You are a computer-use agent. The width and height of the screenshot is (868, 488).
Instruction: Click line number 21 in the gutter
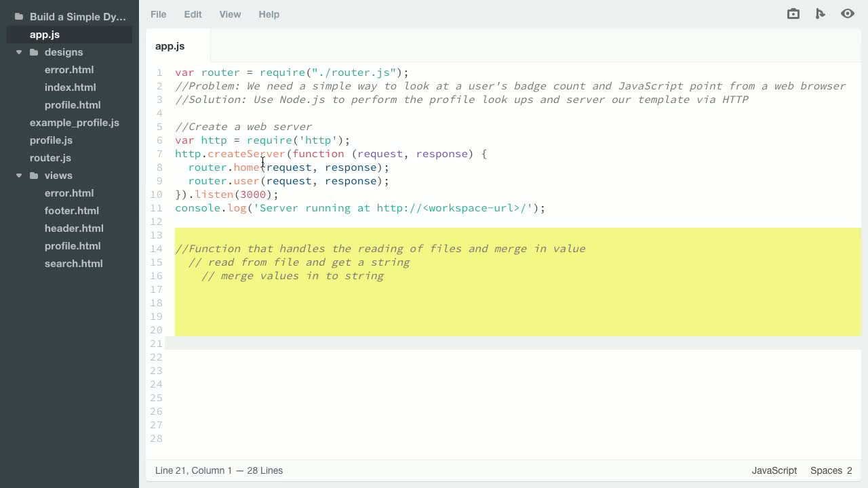(x=156, y=344)
